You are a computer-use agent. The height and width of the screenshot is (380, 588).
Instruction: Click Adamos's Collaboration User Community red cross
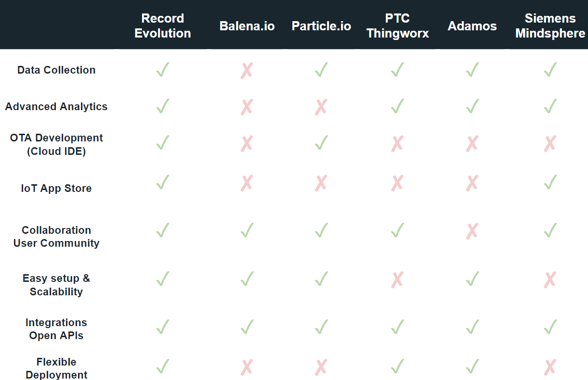point(472,231)
